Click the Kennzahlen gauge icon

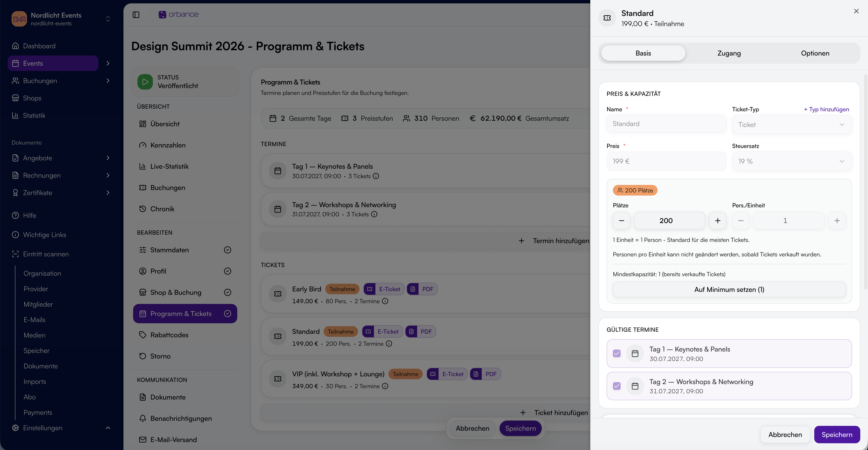pyautogui.click(x=142, y=145)
